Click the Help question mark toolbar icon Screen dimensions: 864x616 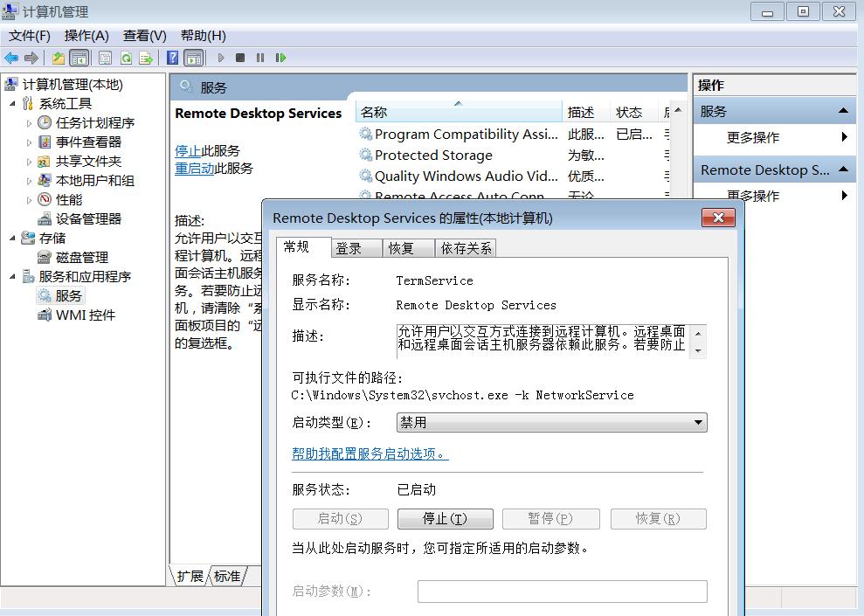[x=171, y=58]
